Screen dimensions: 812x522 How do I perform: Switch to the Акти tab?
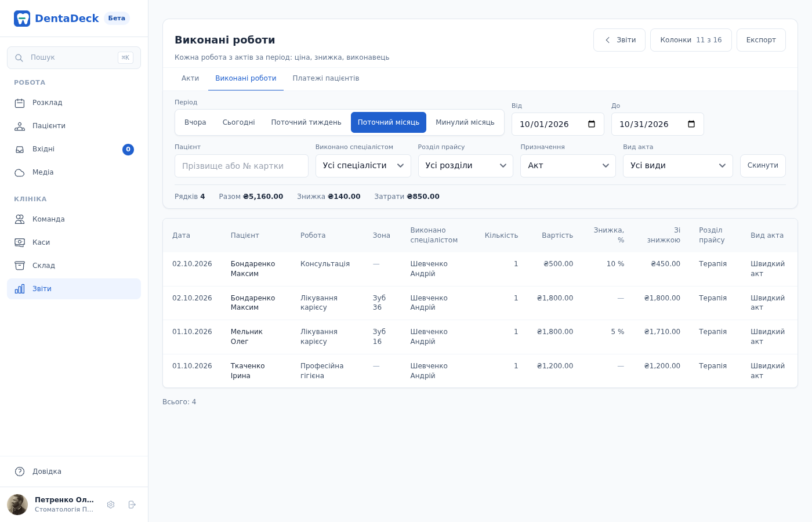[x=190, y=79]
